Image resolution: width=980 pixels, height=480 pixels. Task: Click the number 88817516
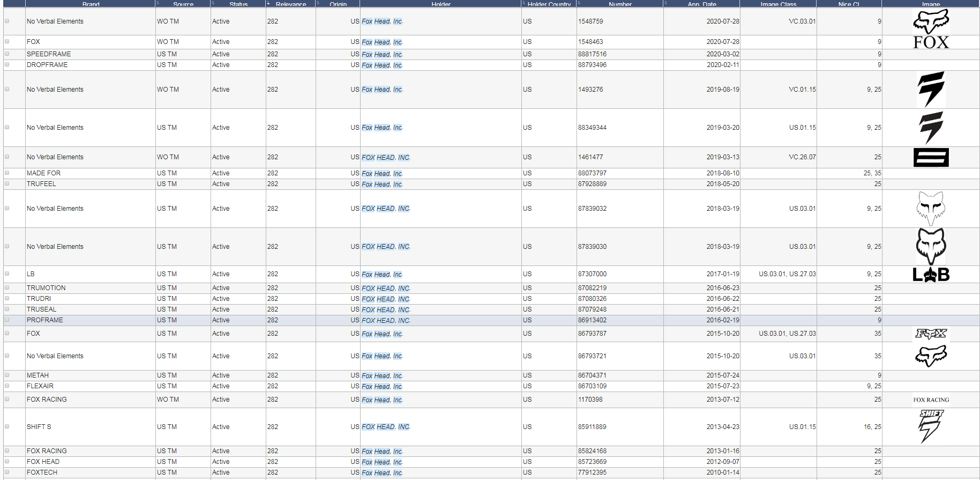593,54
